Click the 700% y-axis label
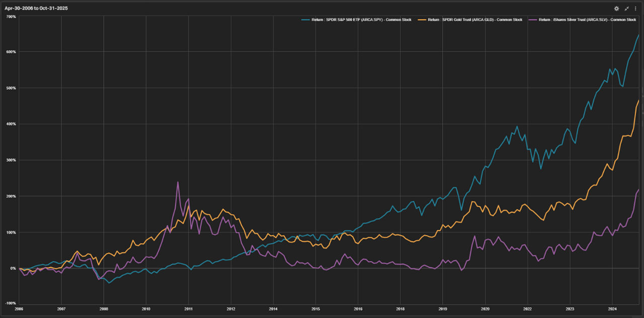 11,17
